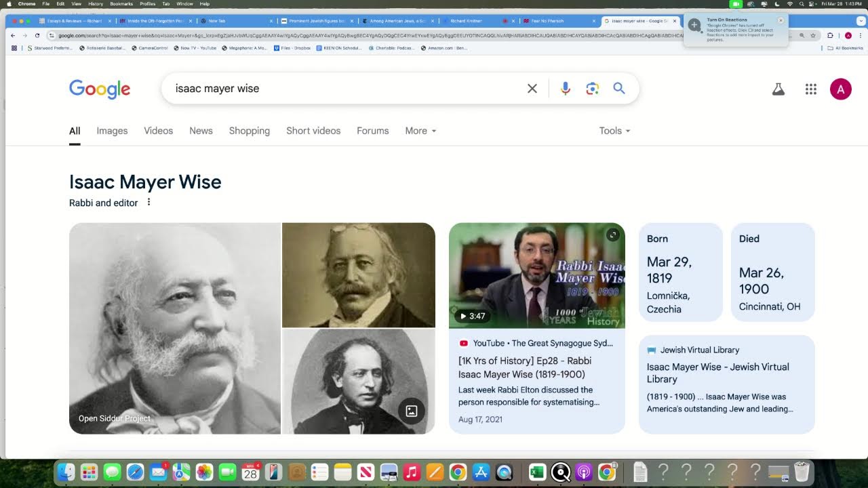Select the All results tab

[x=75, y=131]
